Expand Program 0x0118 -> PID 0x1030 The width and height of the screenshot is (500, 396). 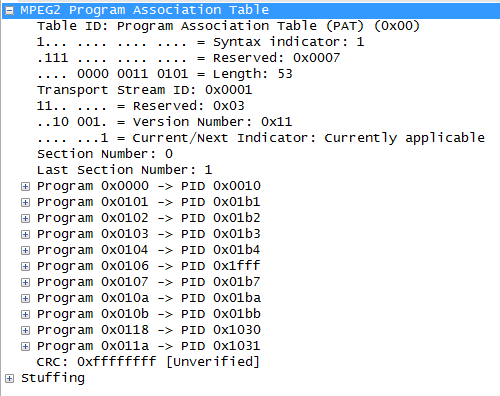click(25, 330)
